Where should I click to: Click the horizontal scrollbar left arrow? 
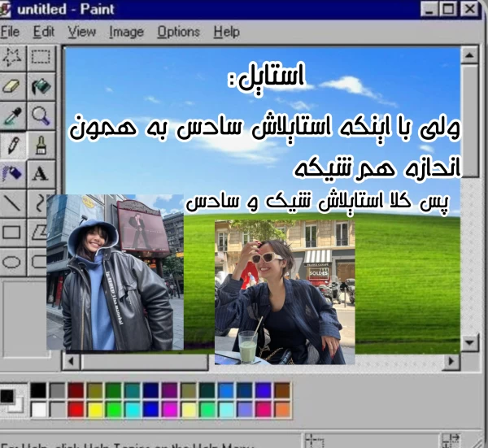point(72,362)
